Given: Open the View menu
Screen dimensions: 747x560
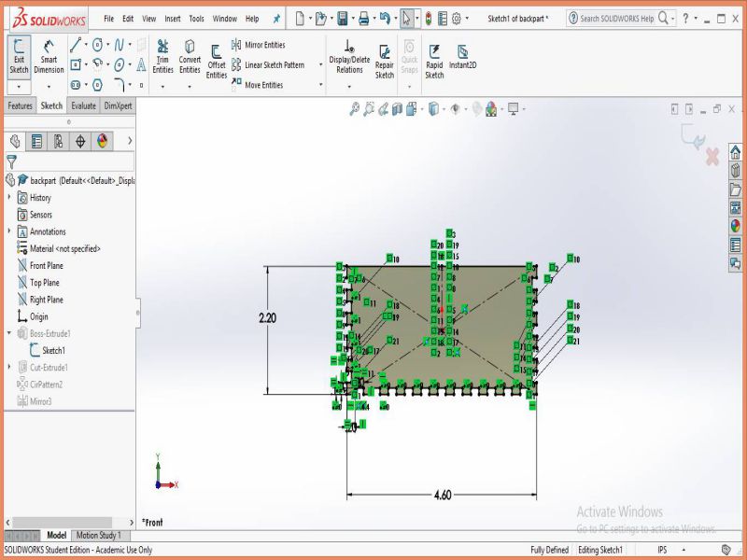Looking at the screenshot, I should [x=149, y=19].
